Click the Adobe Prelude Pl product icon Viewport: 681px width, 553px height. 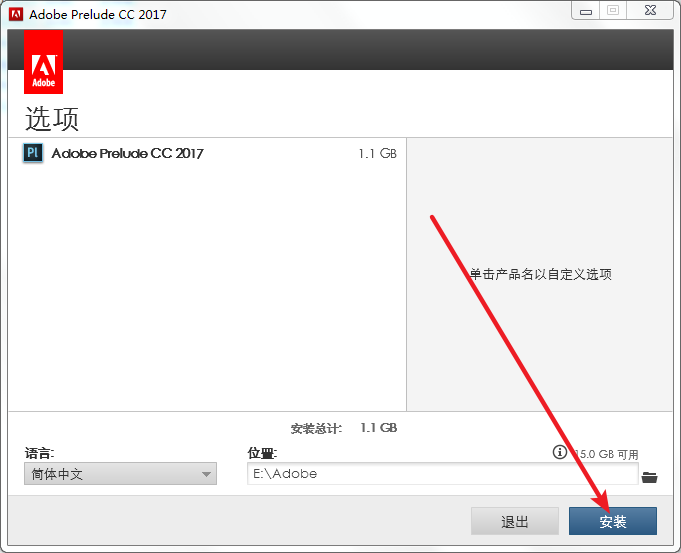pos(33,153)
